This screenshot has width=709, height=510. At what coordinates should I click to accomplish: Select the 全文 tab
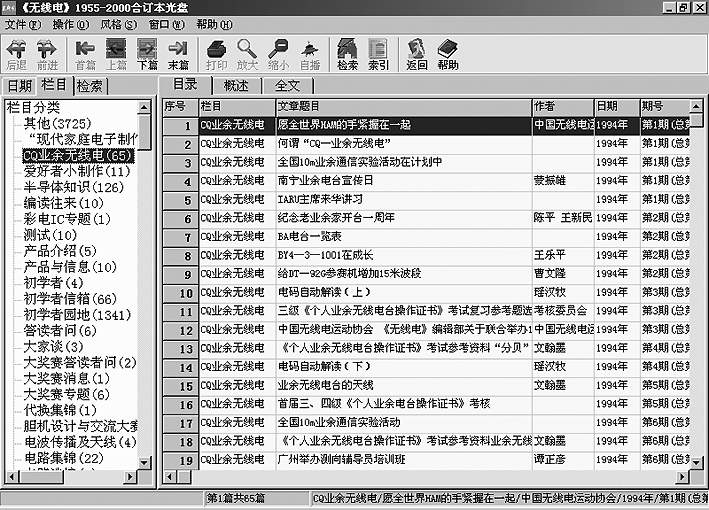(x=288, y=85)
